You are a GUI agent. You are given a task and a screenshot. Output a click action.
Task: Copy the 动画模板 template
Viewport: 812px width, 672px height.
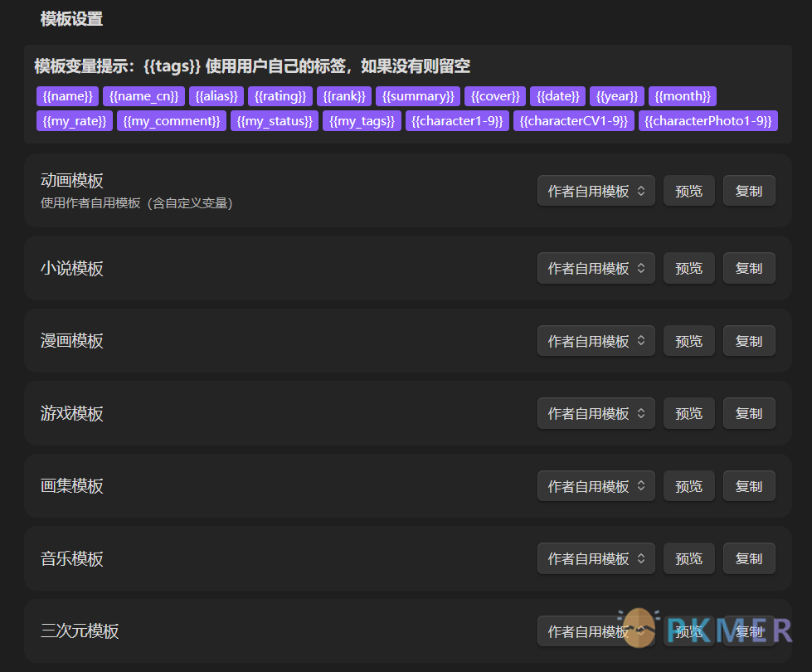(x=749, y=191)
